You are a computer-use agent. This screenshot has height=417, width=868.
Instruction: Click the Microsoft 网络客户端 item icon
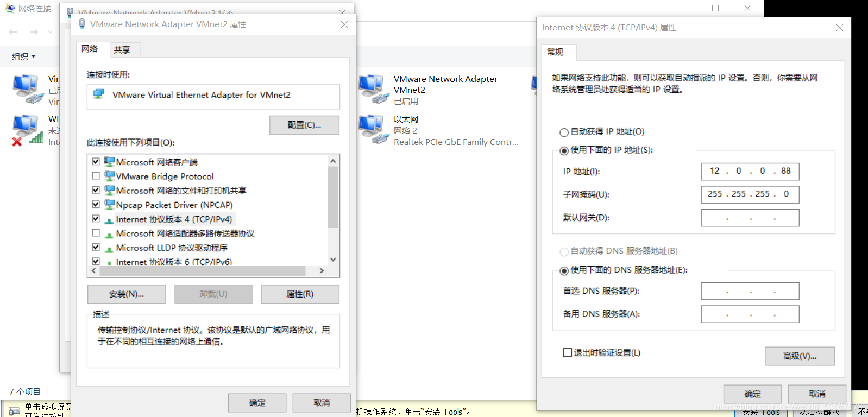109,162
